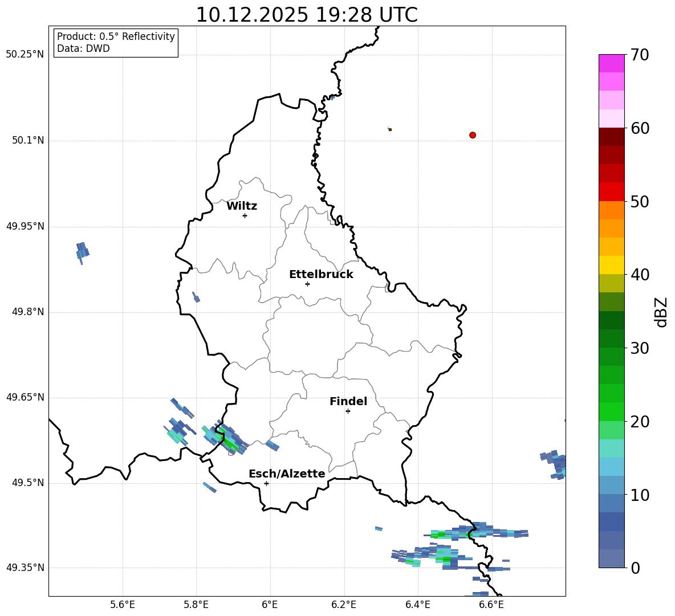Viewport: 675px width, 616px height.
Task: Click the 6.4°E longitude label
Action: (x=417, y=605)
